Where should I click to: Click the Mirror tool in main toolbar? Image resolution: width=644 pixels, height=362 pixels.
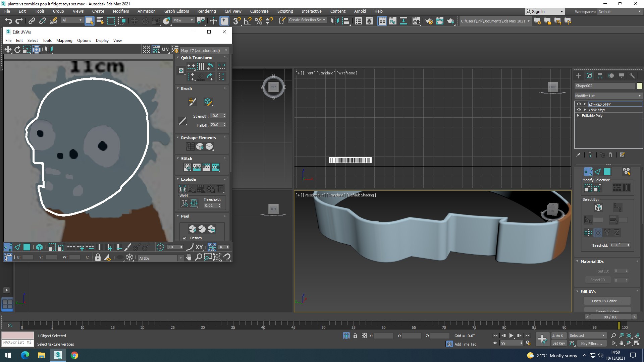(x=335, y=21)
